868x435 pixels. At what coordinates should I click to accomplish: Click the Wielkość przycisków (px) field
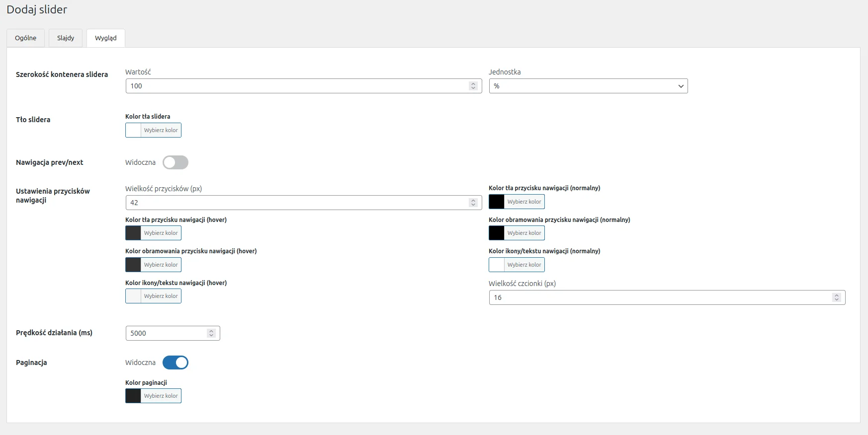pyautogui.click(x=297, y=203)
